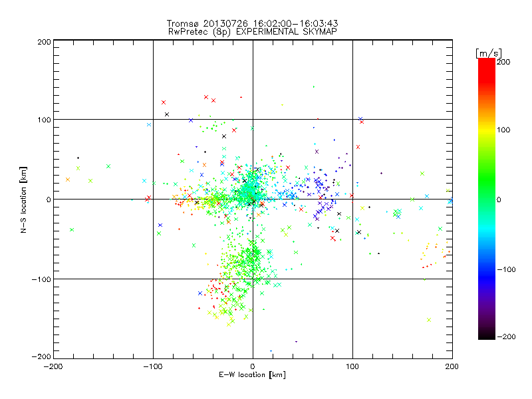Viewport: 532px width, 399px height.
Task: Click the colorbar tick label "0"
Action: click(499, 200)
